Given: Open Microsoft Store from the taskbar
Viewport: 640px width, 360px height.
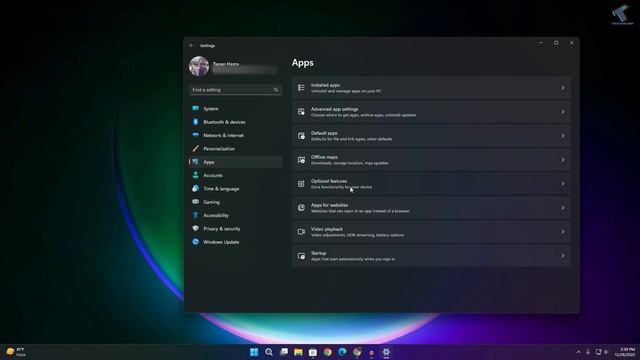Looking at the screenshot, I should (313, 352).
